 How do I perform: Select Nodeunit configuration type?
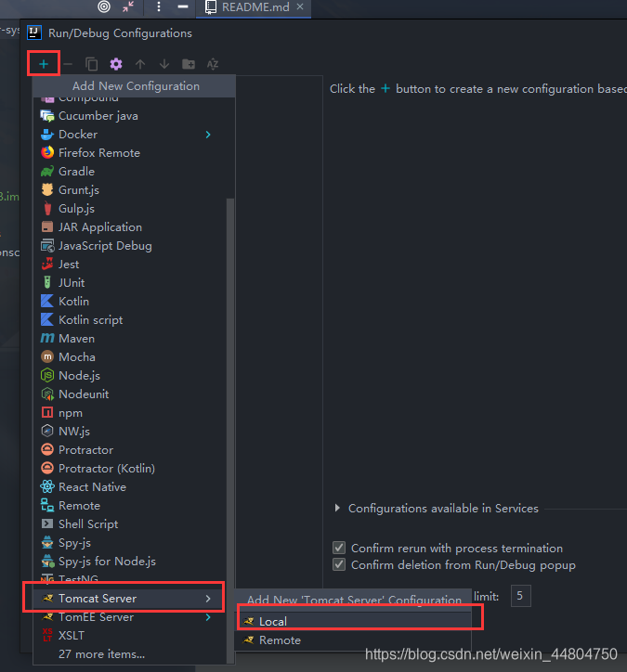[129, 394]
